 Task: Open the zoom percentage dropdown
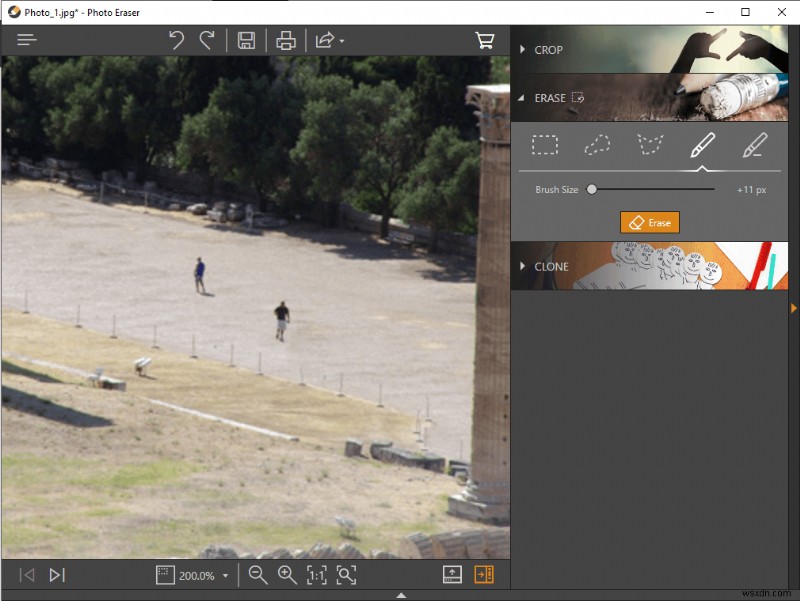(225, 575)
